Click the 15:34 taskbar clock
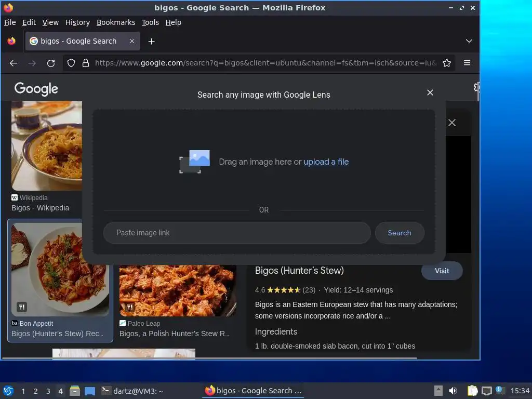The width and height of the screenshot is (532, 399). (520, 391)
